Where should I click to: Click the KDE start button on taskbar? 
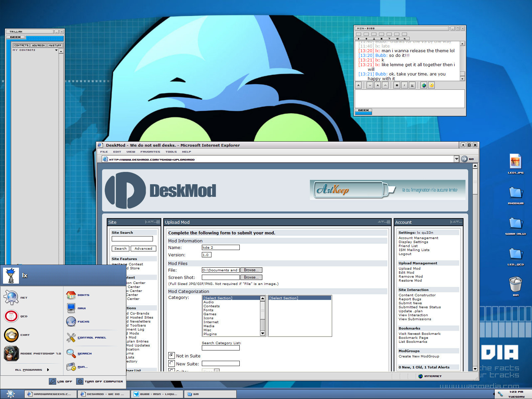click(10, 394)
